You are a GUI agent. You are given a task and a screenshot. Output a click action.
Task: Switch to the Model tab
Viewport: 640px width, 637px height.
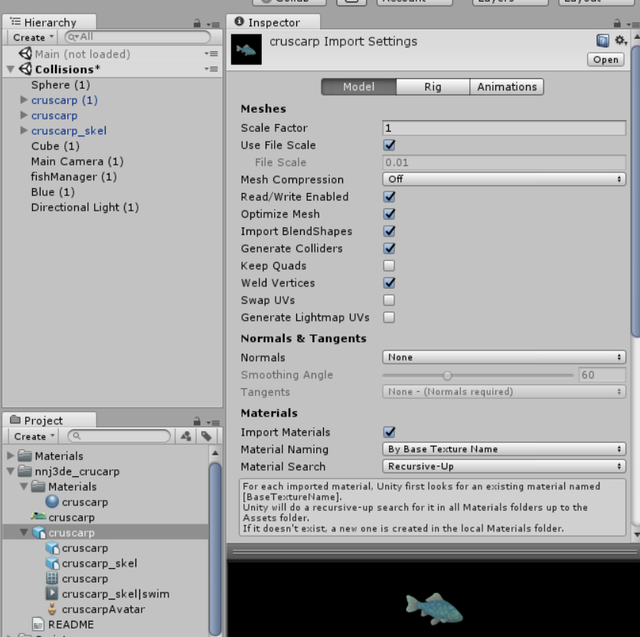358,87
